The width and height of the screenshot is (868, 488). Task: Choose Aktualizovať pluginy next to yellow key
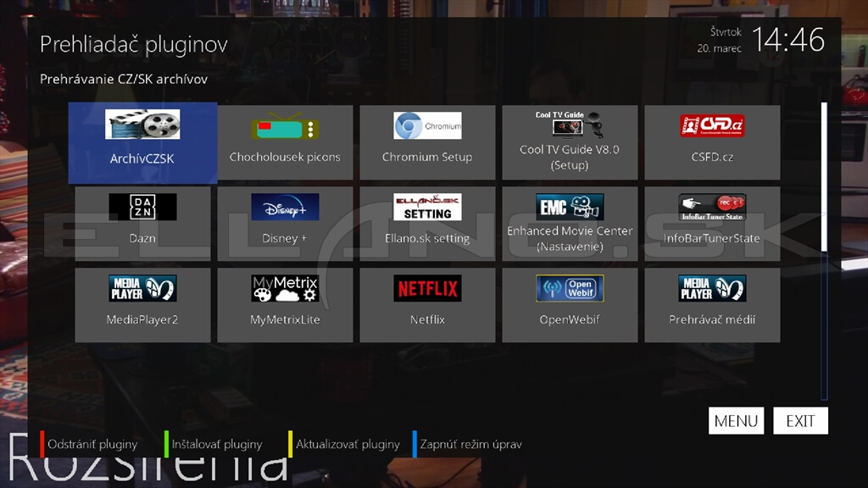(348, 444)
